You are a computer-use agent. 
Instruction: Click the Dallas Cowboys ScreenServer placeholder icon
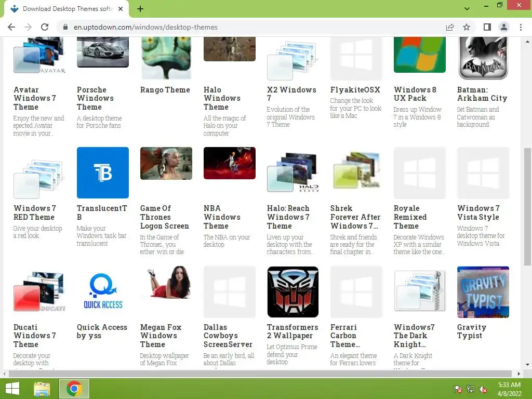click(x=229, y=292)
